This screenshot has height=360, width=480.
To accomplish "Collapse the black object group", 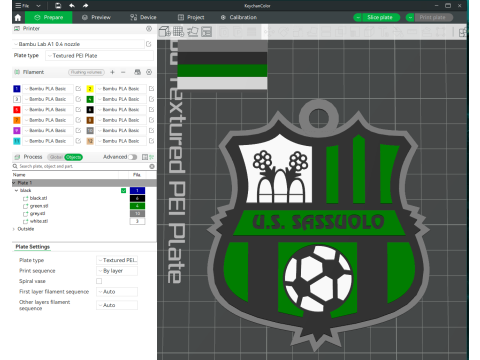I will point(16,190).
